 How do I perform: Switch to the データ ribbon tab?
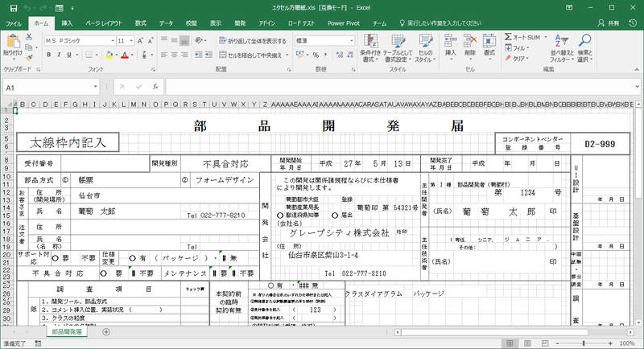click(x=166, y=23)
